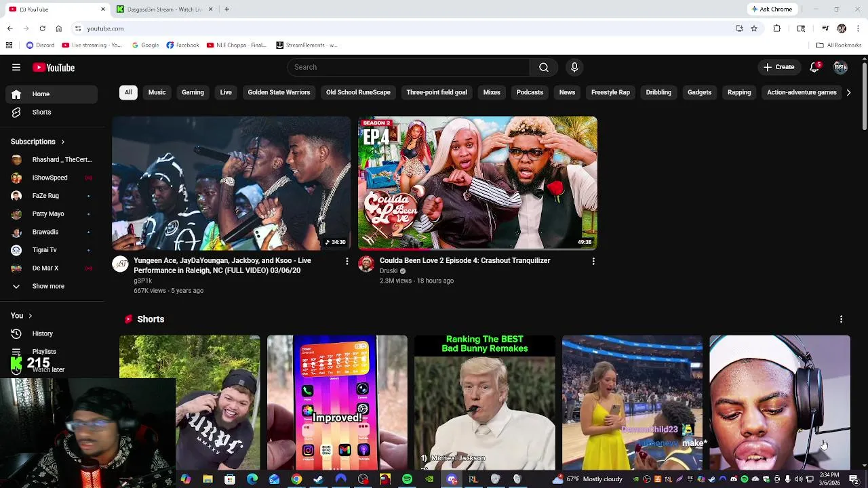868x488 pixels.
Task: Open YouTube notifications bell
Action: (x=815, y=67)
